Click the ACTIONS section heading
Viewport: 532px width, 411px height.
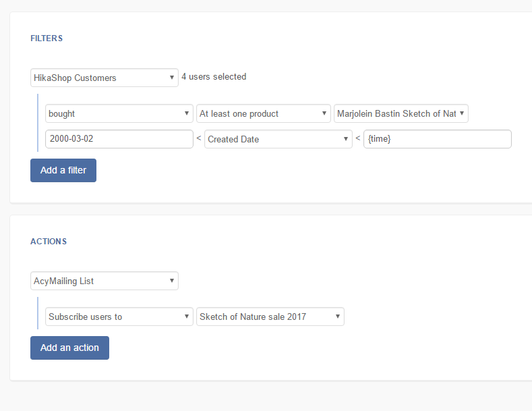49,242
